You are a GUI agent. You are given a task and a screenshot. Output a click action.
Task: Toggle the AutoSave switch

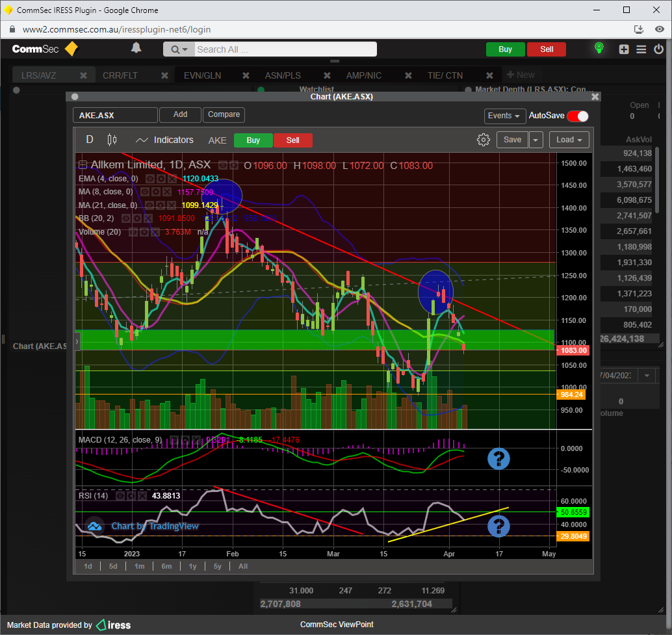point(578,116)
